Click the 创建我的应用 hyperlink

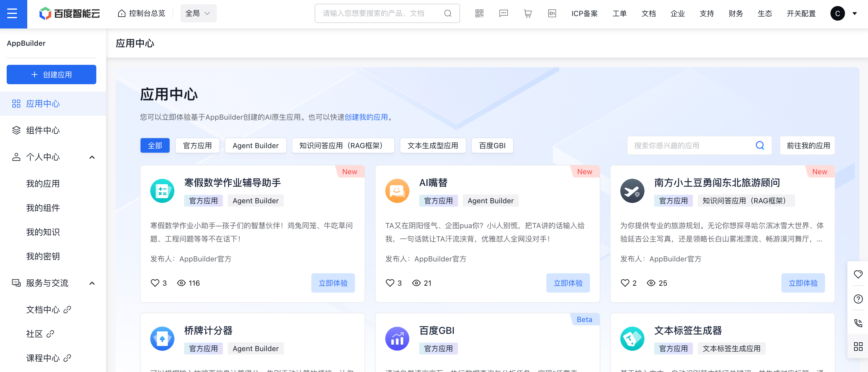(x=366, y=117)
